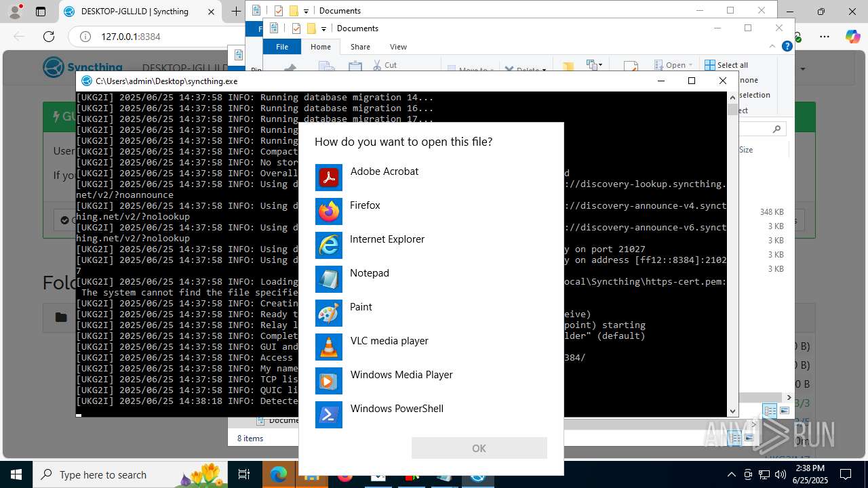Click the console scrollbar down arrow
Screen dimensions: 868x488
click(x=732, y=411)
